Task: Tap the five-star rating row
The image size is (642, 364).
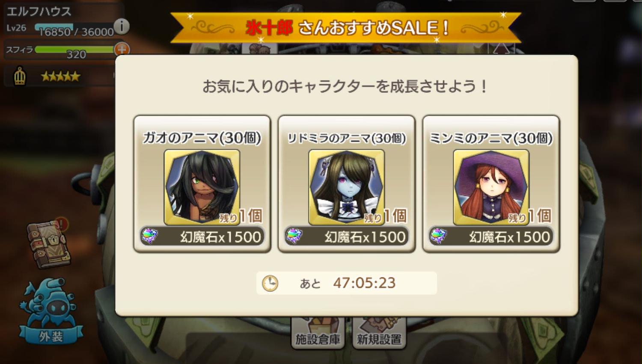Action: 60,77
